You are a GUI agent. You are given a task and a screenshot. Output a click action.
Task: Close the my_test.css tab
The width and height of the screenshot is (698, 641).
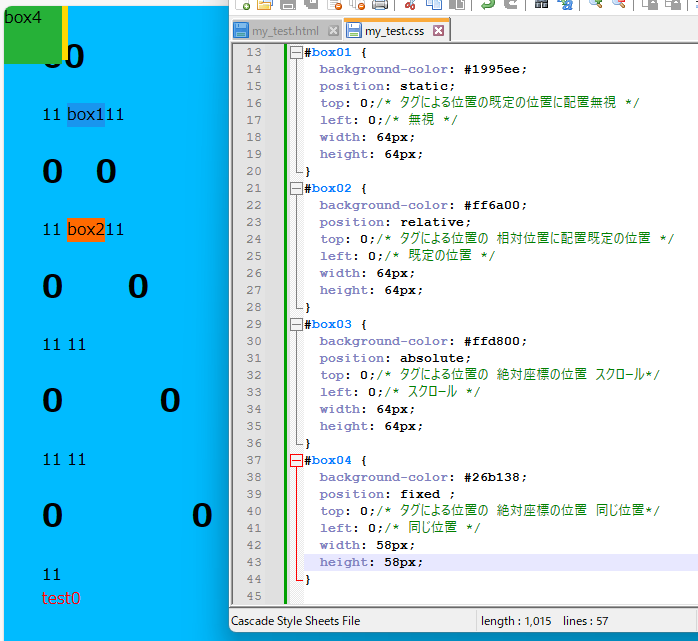438,31
